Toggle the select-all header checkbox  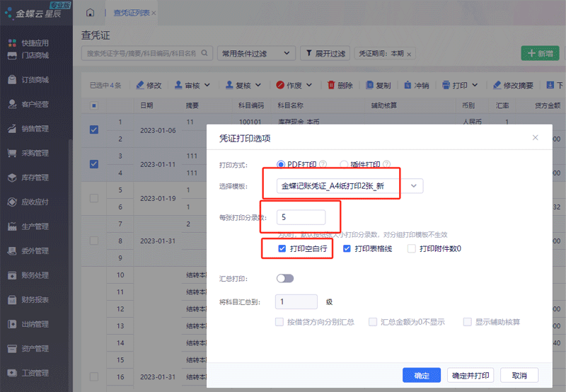94,105
